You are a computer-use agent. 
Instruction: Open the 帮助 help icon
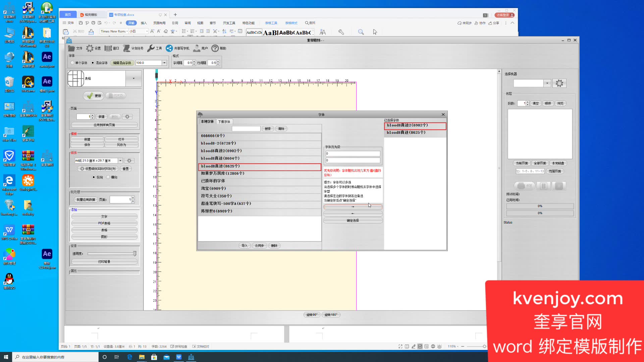(215, 48)
